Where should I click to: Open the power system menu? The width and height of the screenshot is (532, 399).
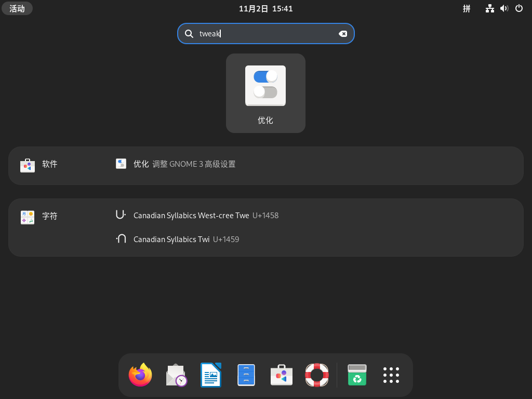click(x=518, y=8)
